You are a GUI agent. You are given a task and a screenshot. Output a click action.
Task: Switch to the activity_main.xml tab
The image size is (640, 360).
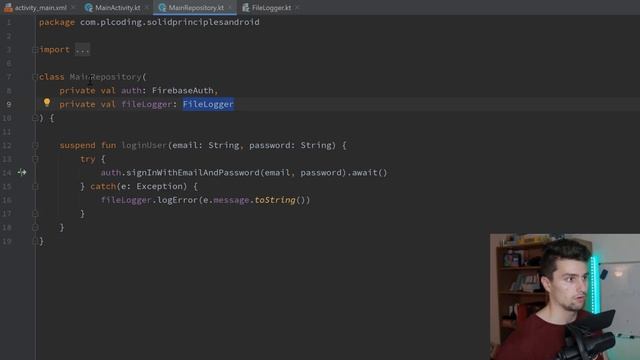(x=40, y=7)
